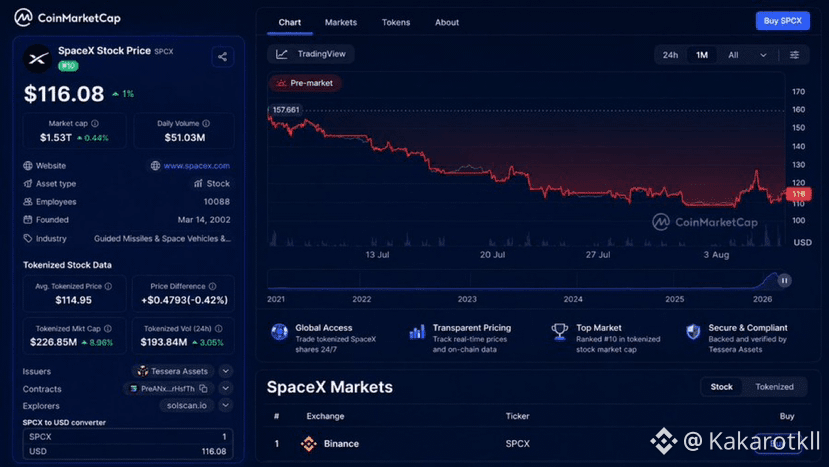Click 2023 on the timeline navigator

467,299
